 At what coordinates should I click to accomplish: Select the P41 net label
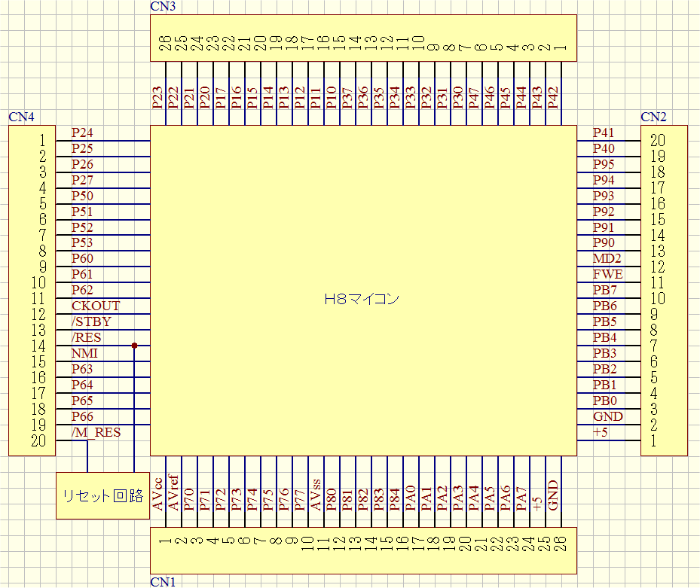tap(604, 133)
